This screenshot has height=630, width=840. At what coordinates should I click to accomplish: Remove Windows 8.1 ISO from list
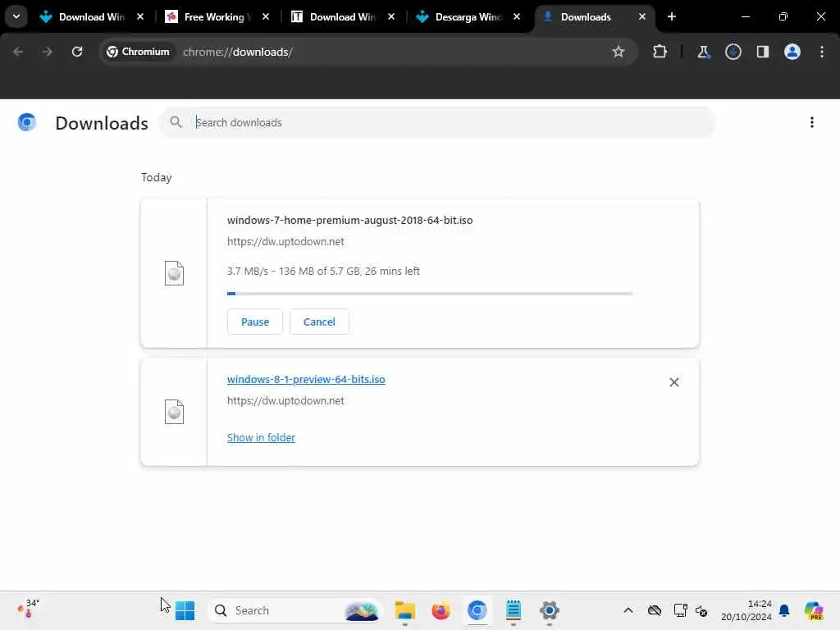[674, 382]
